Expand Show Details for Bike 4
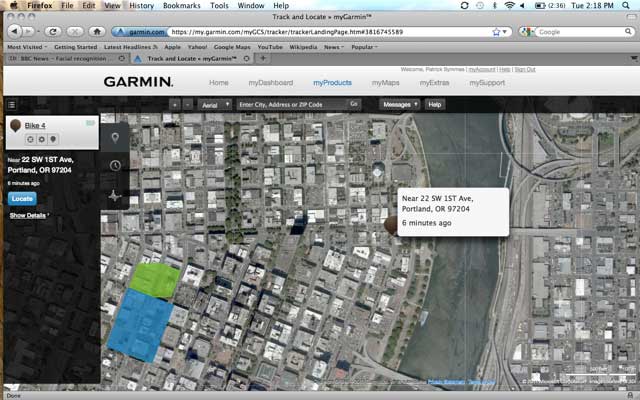640x400 pixels. (28, 215)
